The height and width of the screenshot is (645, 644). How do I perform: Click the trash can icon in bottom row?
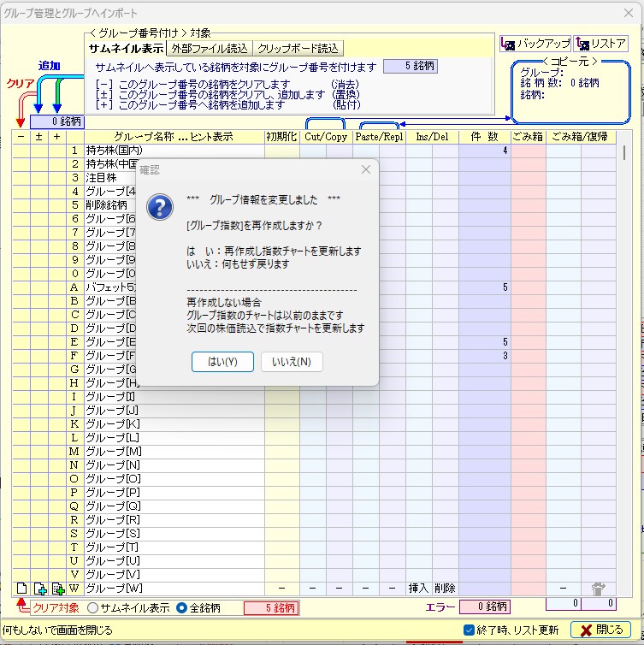(598, 589)
